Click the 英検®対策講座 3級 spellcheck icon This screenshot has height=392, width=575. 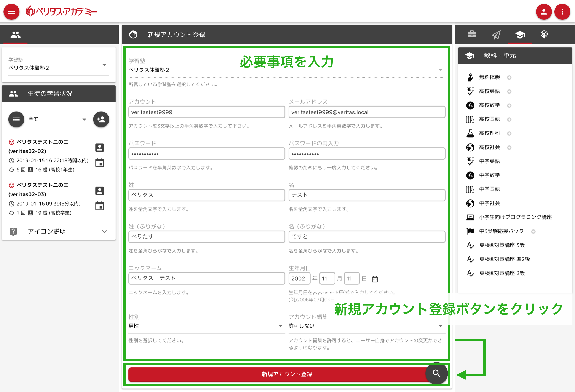470,245
